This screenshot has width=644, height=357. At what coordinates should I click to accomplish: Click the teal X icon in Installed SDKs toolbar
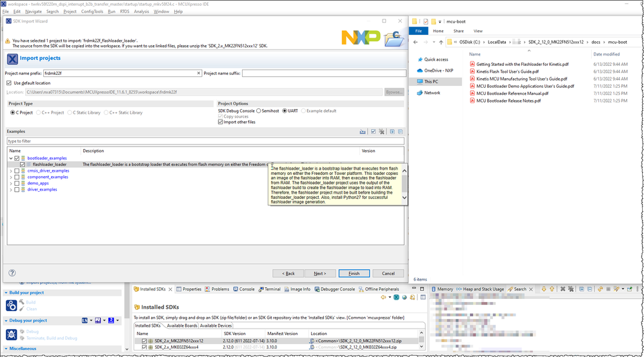(396, 298)
